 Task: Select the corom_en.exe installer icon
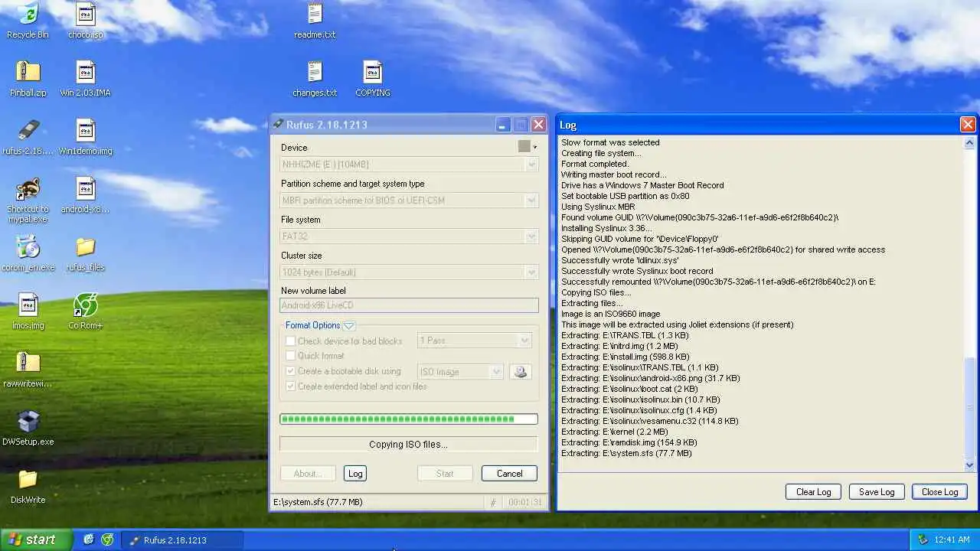point(28,253)
